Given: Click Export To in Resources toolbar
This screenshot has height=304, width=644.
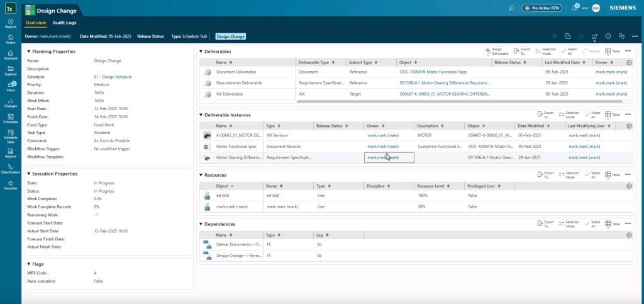Looking at the screenshot, I should [545, 175].
